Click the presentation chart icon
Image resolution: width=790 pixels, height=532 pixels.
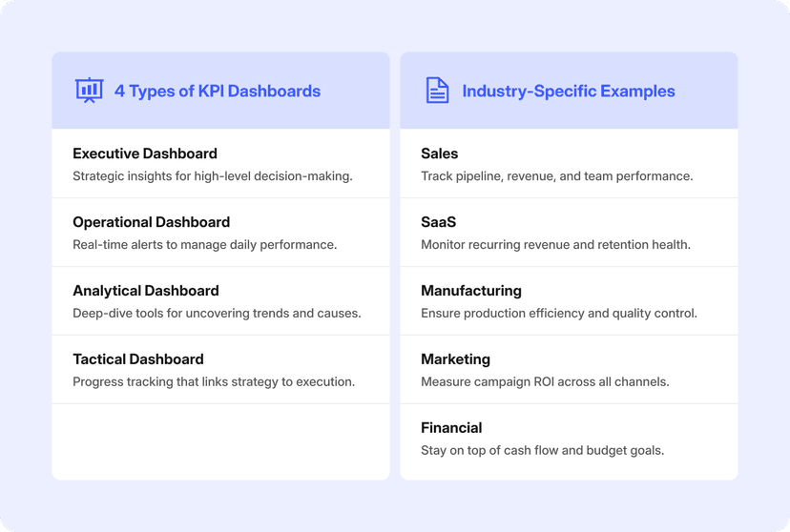click(89, 91)
